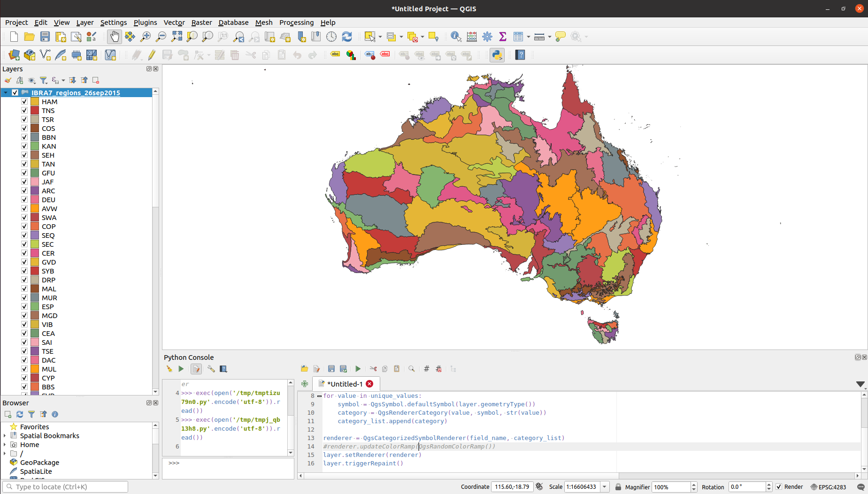Click the Help question mark icon
The image size is (868, 494).
(520, 55)
